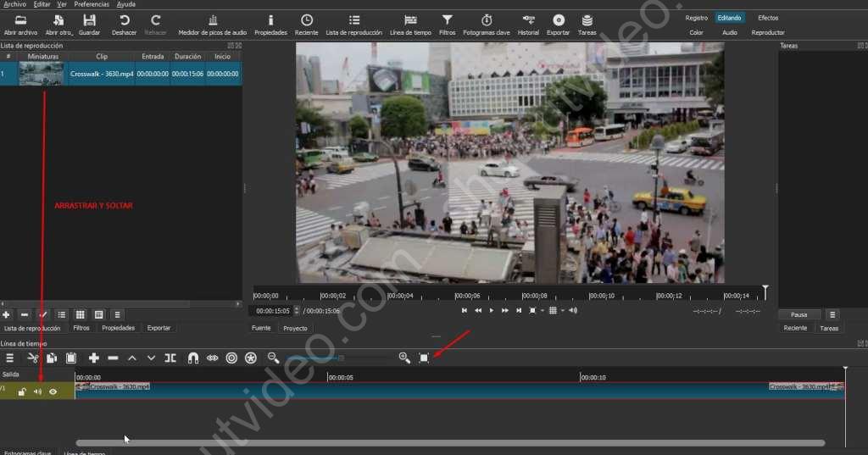Switch to Efectos layout
Viewport: 868px width, 455px height.
(768, 18)
